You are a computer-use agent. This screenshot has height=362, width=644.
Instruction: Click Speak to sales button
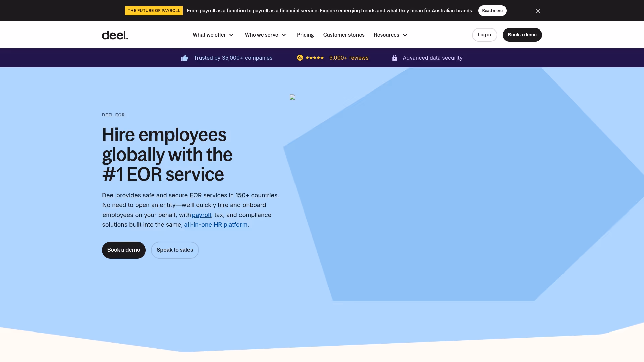[x=175, y=250]
